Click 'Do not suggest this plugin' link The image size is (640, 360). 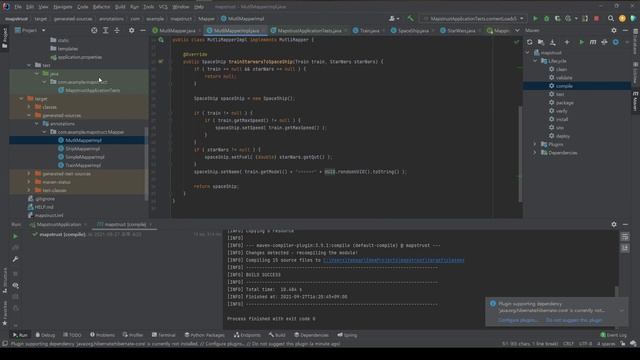coord(574,320)
